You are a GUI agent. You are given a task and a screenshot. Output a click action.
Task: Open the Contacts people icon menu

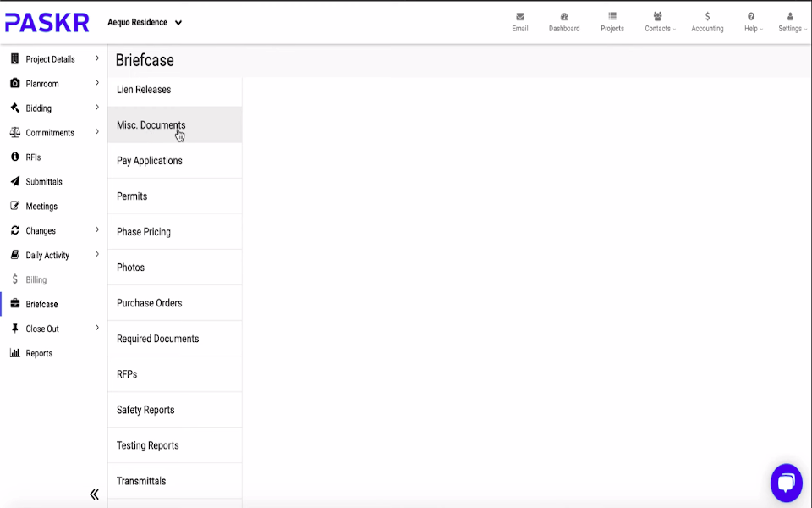tap(657, 17)
